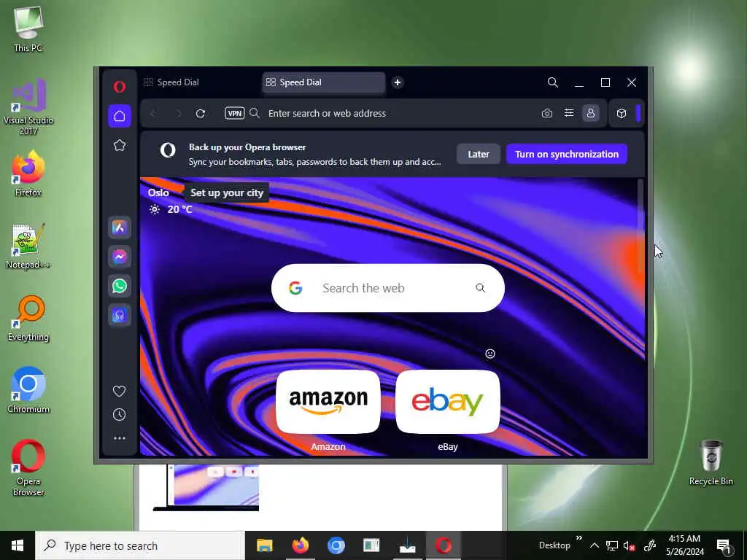This screenshot has height=560, width=747.
Task: Open Extensions cube icon
Action: (622, 113)
